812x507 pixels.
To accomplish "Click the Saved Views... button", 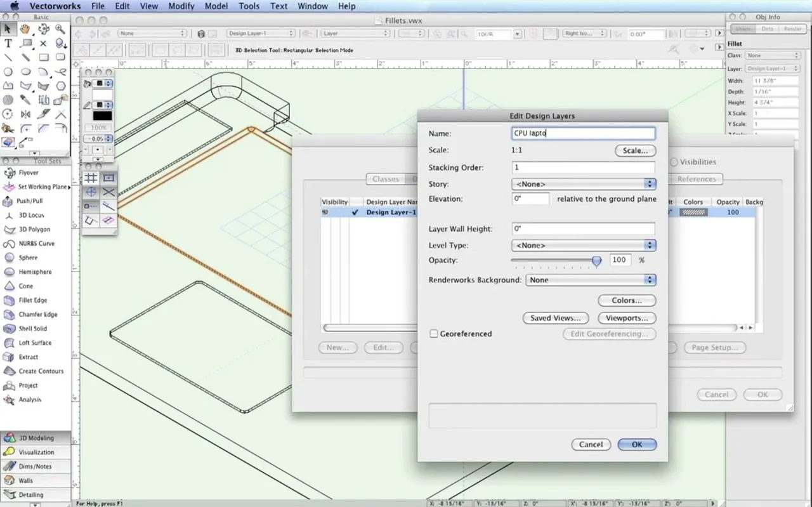I will click(x=556, y=318).
